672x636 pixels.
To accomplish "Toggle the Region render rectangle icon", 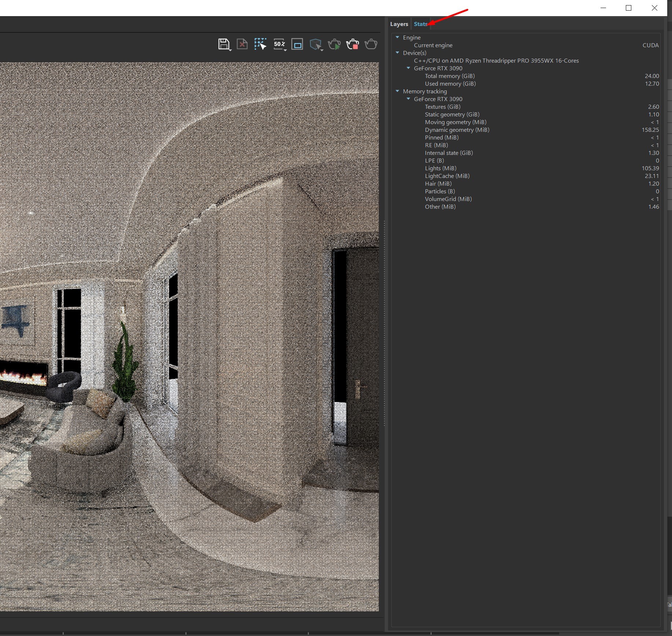I will 297,44.
